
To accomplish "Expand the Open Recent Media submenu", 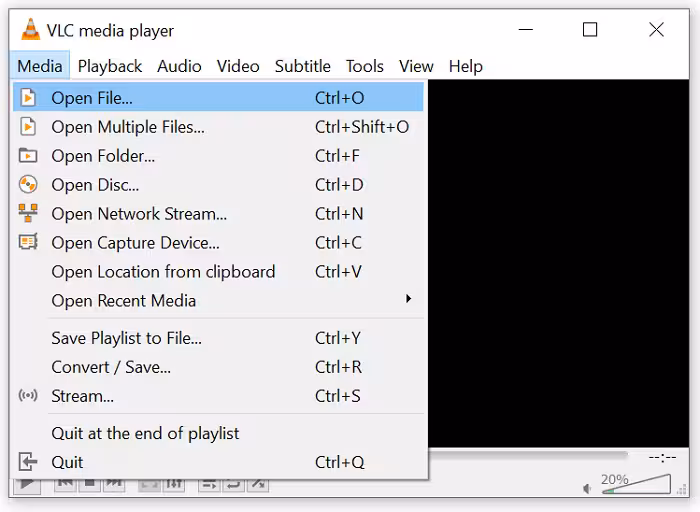I will [218, 300].
